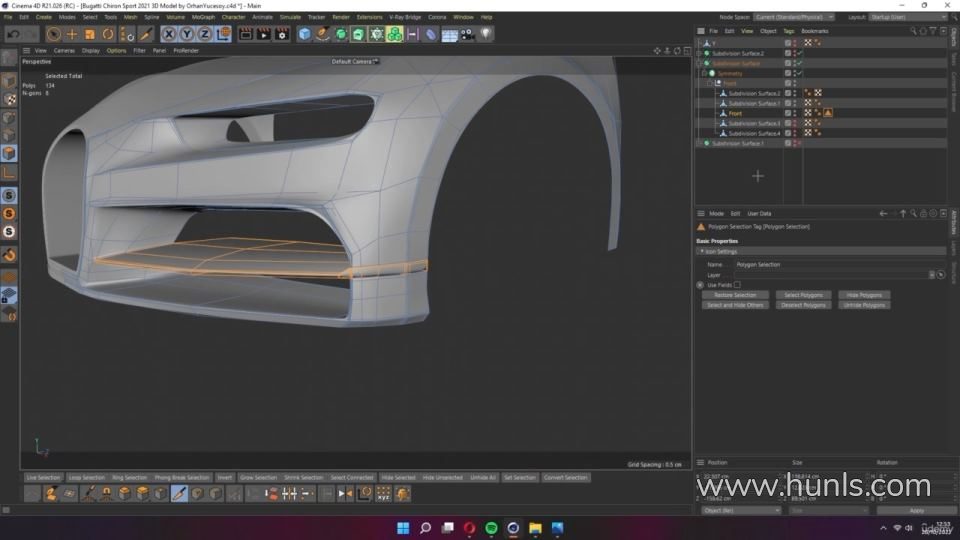The width and height of the screenshot is (960, 540).
Task: Toggle green checkmark on Symmetry object
Action: 800,73
